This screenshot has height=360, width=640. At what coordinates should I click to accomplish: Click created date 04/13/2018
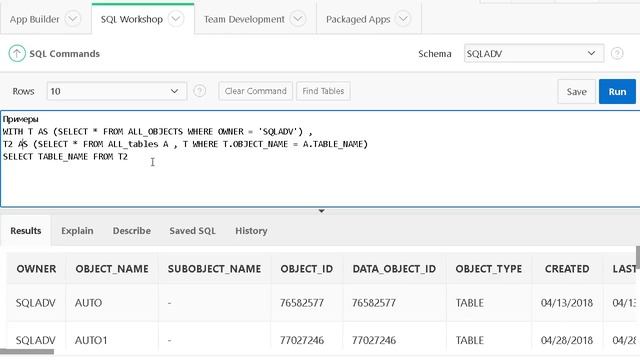567,303
